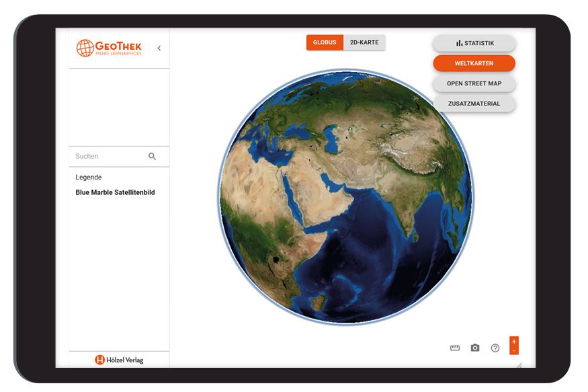Click the magnifier search icon
The image size is (588, 392).
(x=152, y=156)
